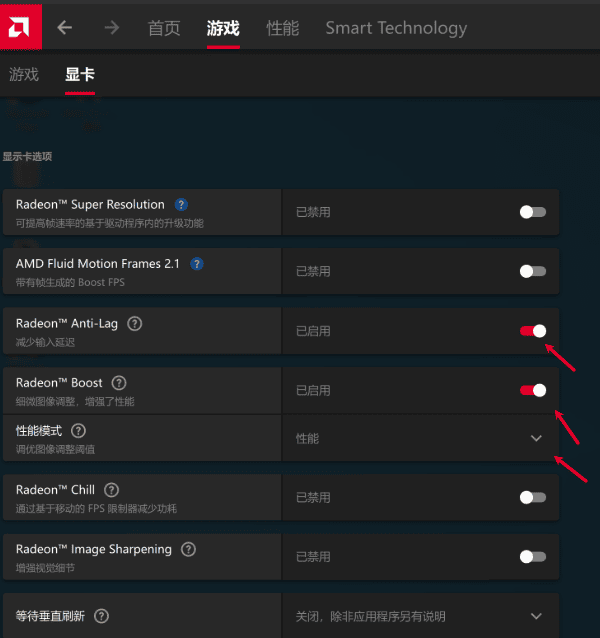The height and width of the screenshot is (638, 600).
Task: Click 已启用 status in the Anti-Lag row
Action: click(x=313, y=331)
